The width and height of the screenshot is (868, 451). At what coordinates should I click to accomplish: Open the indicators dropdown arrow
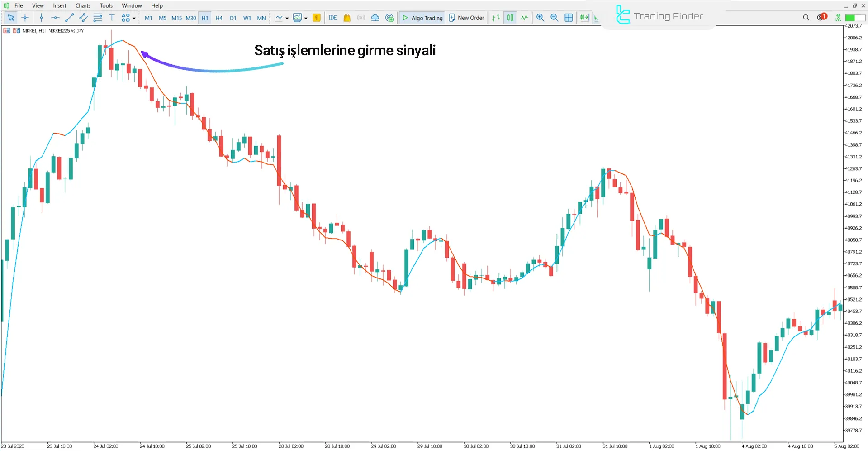click(306, 18)
